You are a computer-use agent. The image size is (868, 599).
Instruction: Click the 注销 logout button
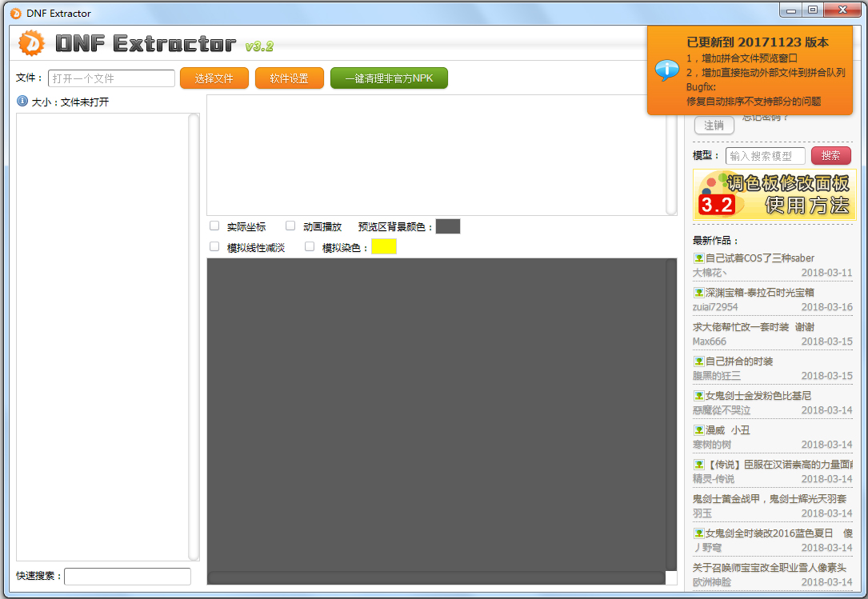coord(714,125)
